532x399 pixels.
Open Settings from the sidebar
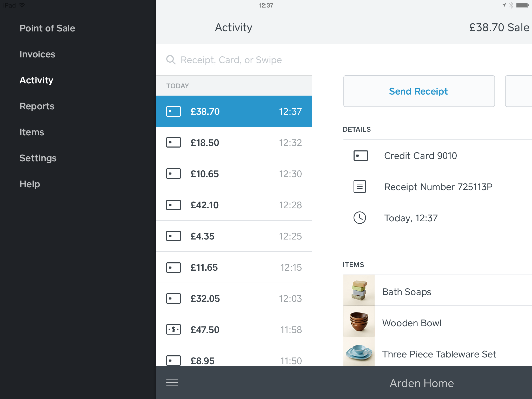pyautogui.click(x=38, y=158)
